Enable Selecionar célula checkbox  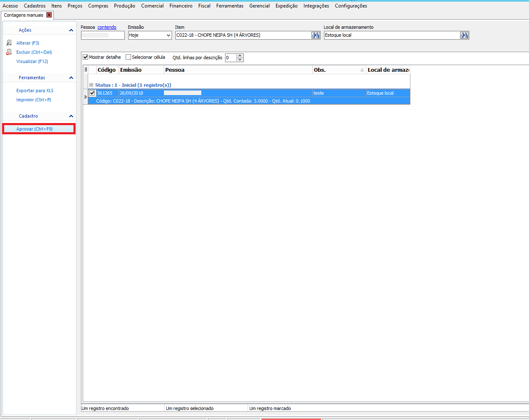(129, 57)
